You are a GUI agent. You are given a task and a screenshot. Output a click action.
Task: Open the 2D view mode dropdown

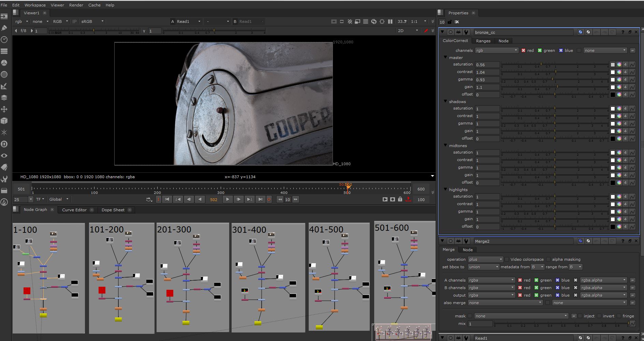click(408, 31)
